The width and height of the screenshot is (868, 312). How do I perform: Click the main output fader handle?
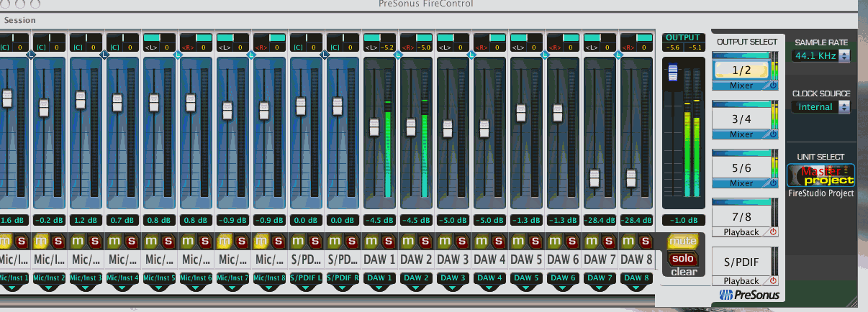tap(673, 73)
